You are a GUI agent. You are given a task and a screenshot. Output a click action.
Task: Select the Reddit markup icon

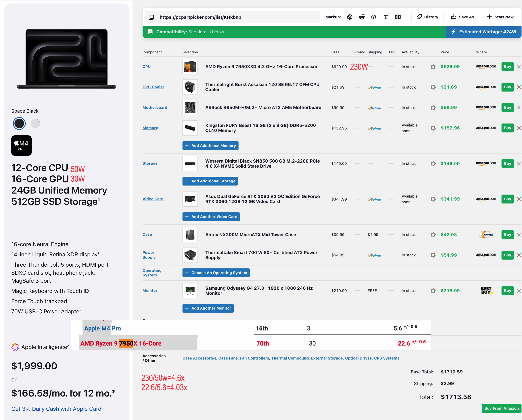[x=361, y=17]
